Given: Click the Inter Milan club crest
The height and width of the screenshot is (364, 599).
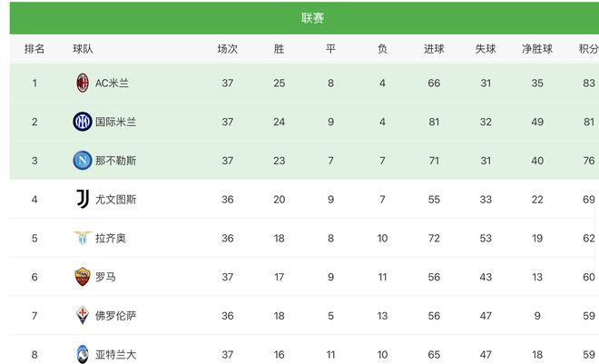Looking at the screenshot, I should [83, 122].
